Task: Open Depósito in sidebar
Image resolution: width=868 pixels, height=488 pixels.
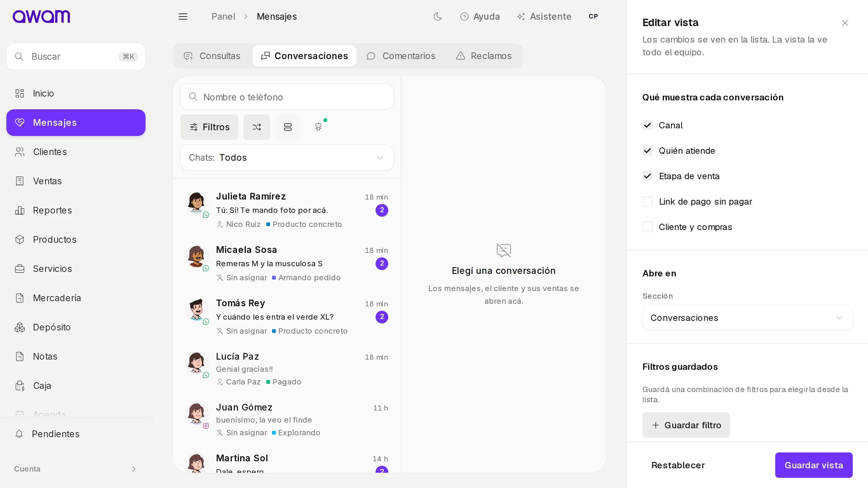Action: pyautogui.click(x=76, y=327)
